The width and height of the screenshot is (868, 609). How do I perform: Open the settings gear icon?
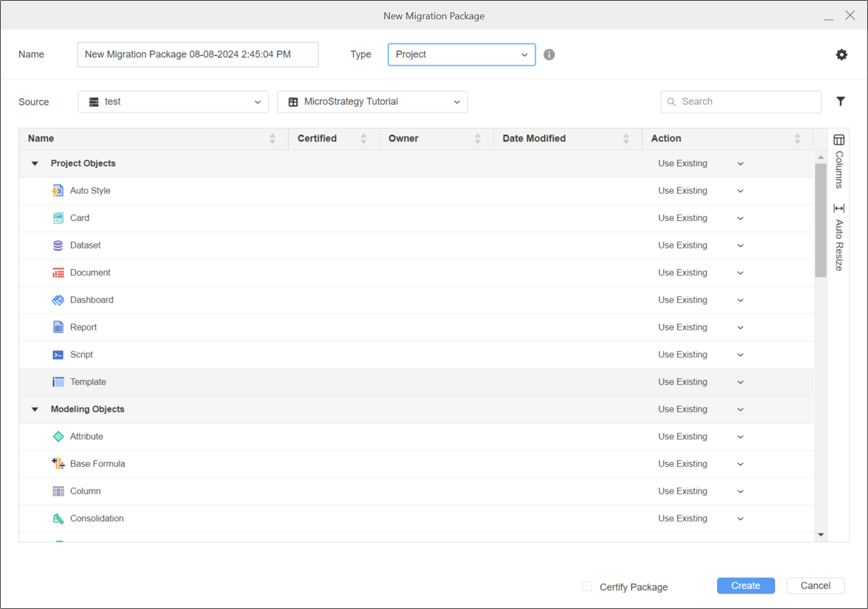841,55
